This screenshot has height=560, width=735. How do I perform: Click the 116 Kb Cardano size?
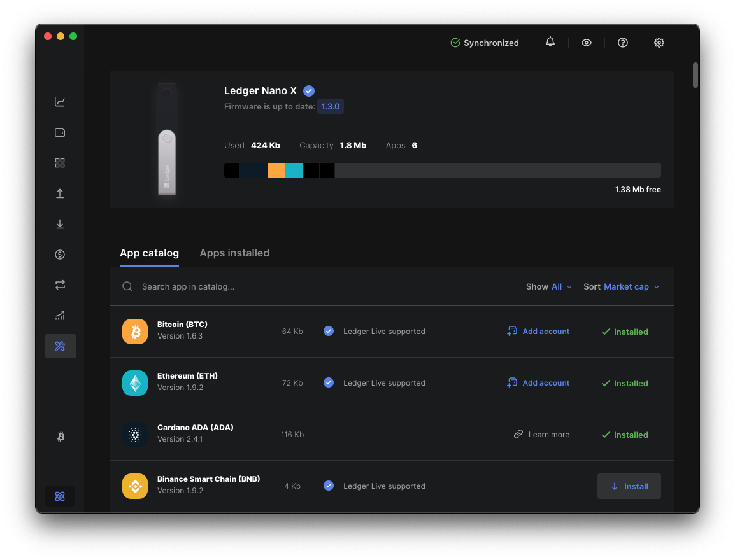click(x=292, y=435)
